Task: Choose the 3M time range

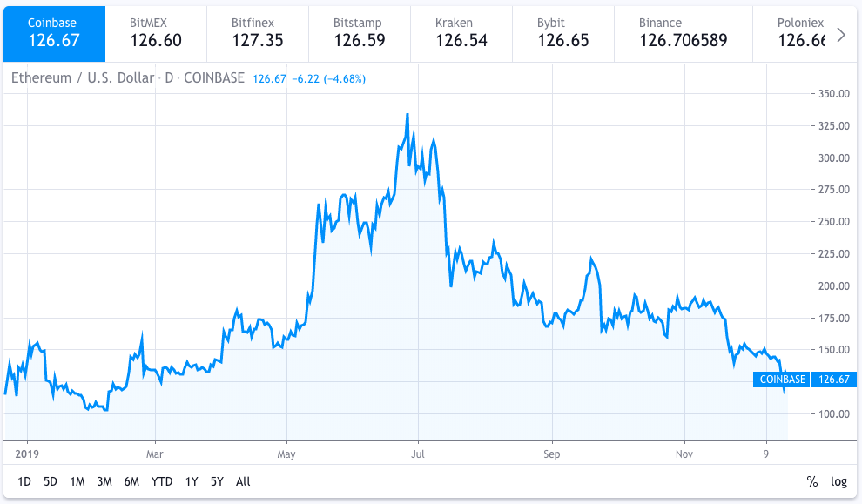Action: [x=104, y=481]
